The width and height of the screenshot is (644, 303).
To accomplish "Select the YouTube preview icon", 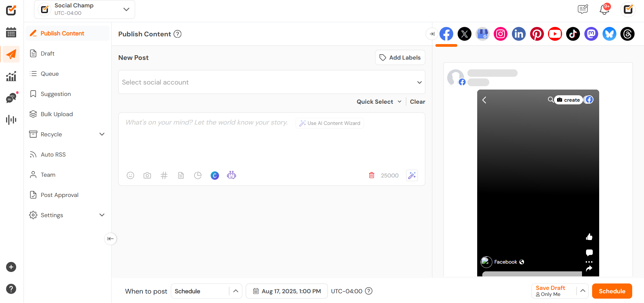I will pos(555,34).
